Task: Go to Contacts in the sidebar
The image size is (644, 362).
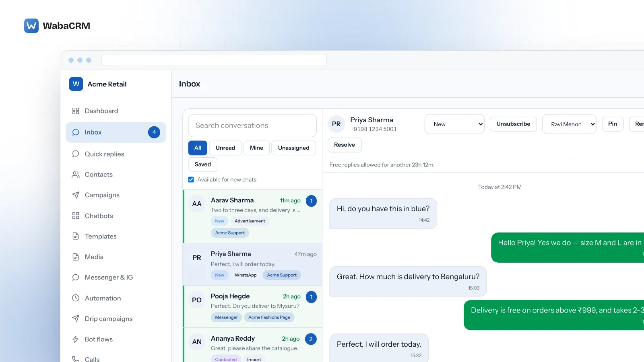Action: click(116, 175)
